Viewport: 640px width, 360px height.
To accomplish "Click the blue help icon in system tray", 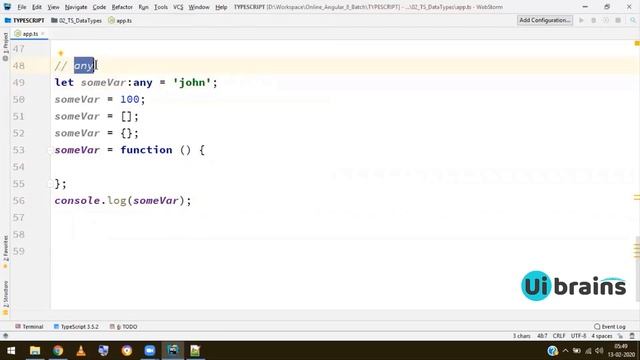I will click(553, 351).
